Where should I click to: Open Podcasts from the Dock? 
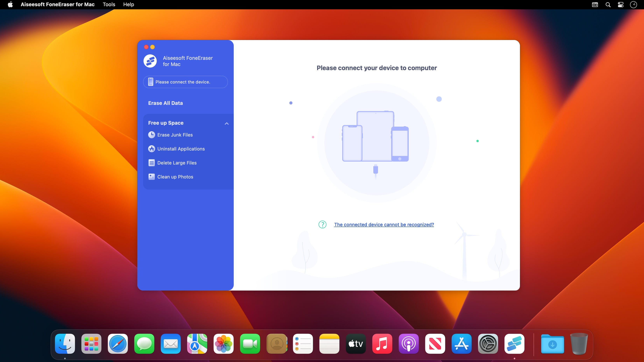tap(409, 344)
